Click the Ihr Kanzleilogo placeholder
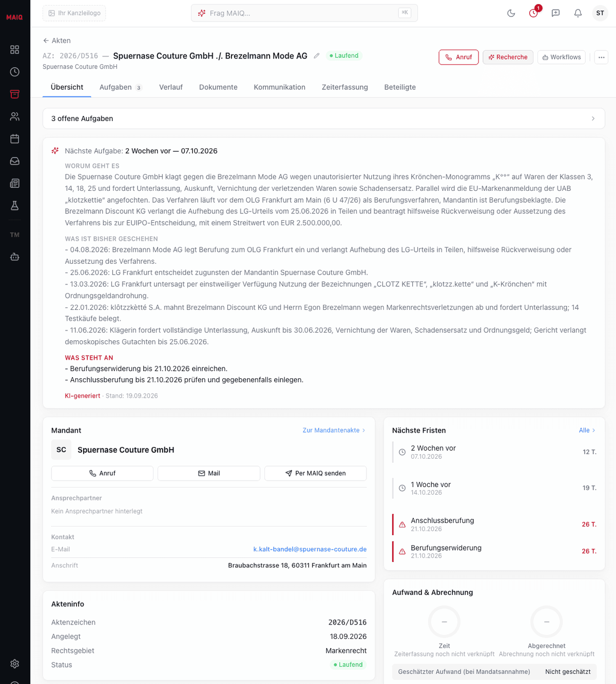The image size is (616, 684). [x=74, y=13]
